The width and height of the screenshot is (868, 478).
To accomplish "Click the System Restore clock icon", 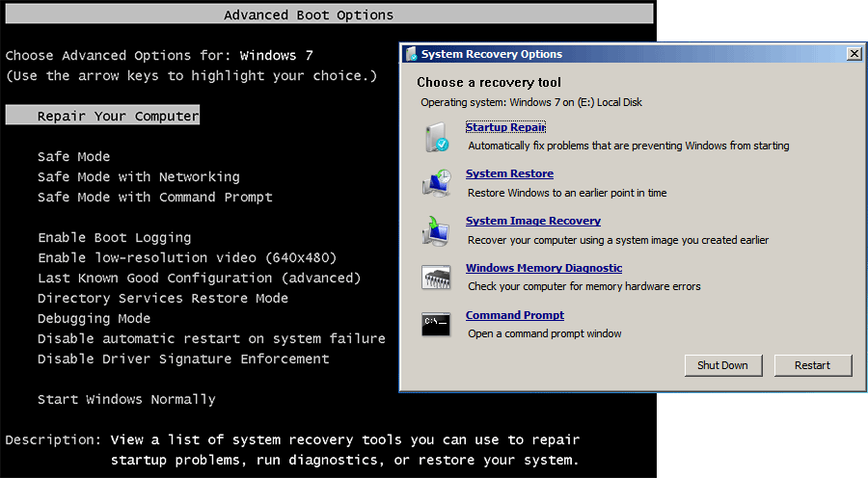I will pos(437,184).
